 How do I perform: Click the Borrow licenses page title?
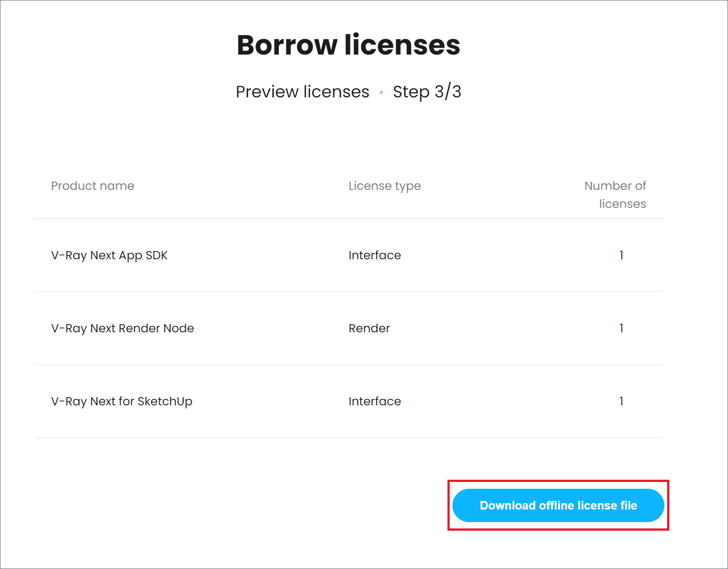pos(348,45)
